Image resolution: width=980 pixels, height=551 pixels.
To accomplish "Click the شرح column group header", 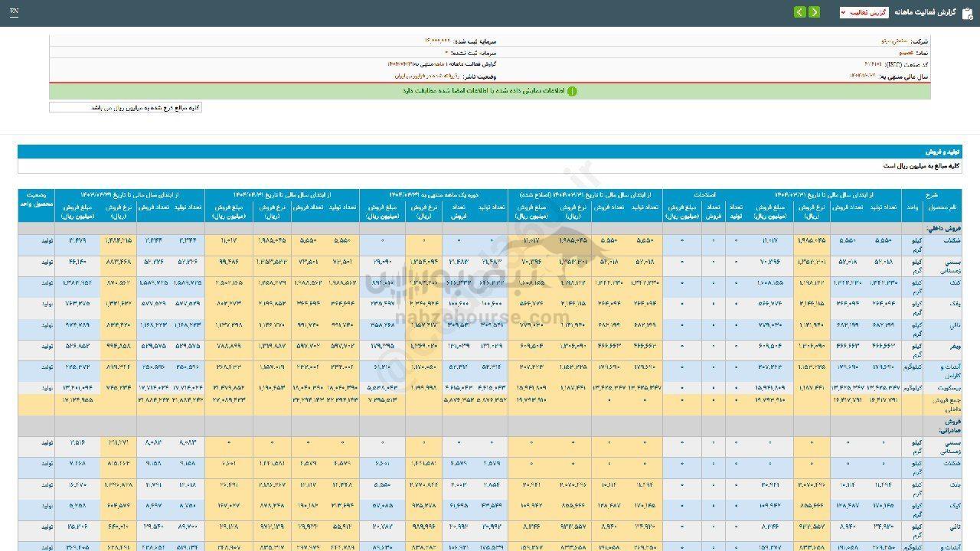I will [931, 195].
